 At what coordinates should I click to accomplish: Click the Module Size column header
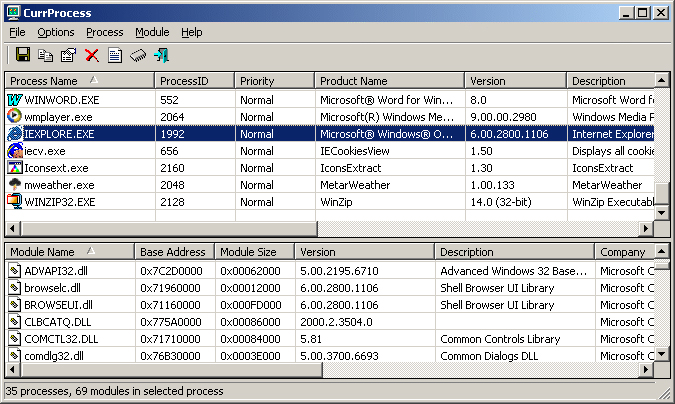point(252,252)
